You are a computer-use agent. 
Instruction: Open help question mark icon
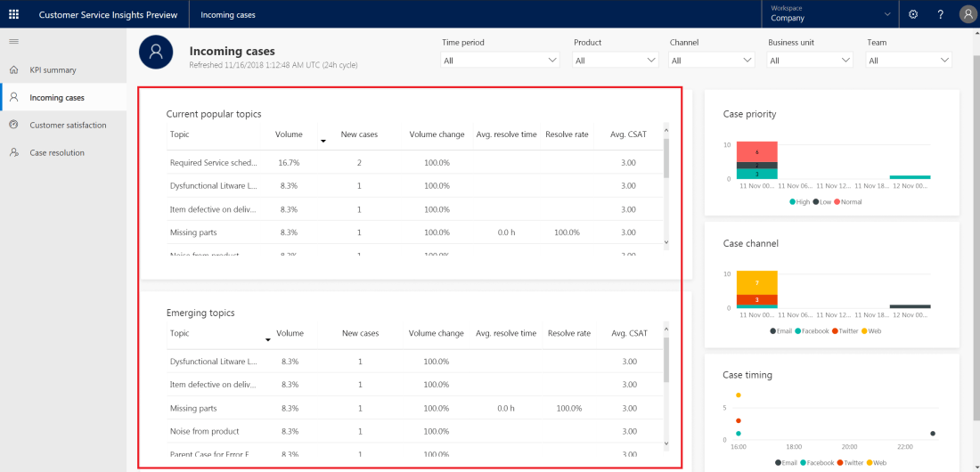tap(940, 14)
